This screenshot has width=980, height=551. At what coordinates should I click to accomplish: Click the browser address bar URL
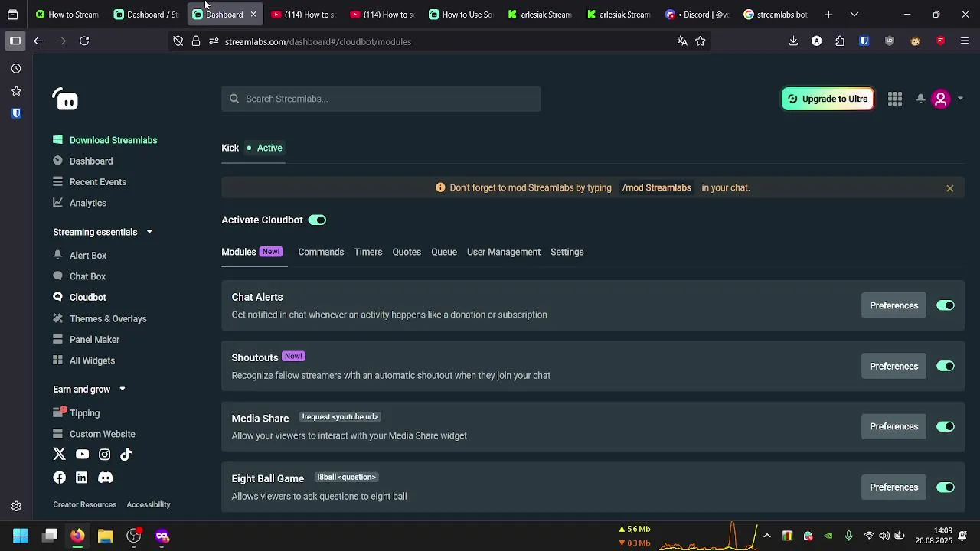(318, 41)
